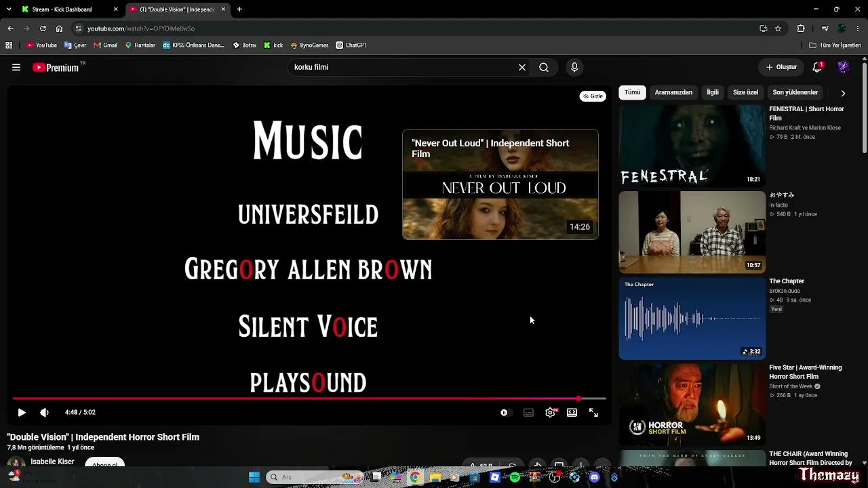868x488 pixels.
Task: Open the ChatGPT bookmark
Action: [351, 45]
